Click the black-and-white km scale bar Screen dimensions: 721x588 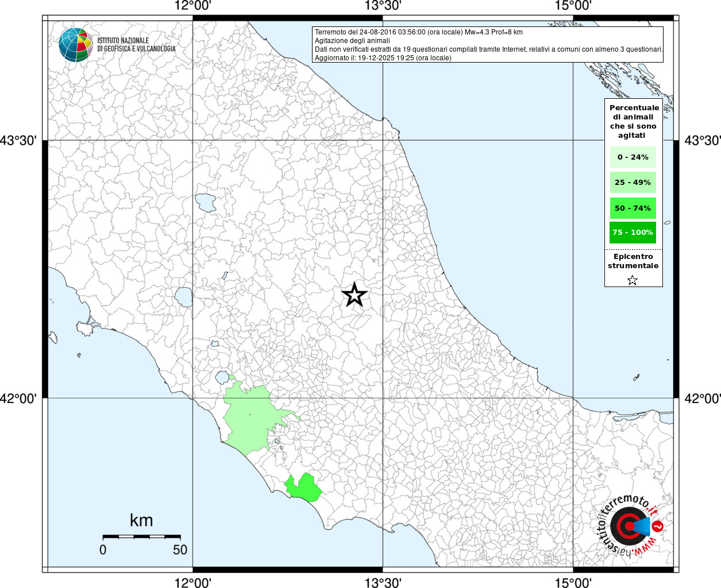tap(141, 536)
